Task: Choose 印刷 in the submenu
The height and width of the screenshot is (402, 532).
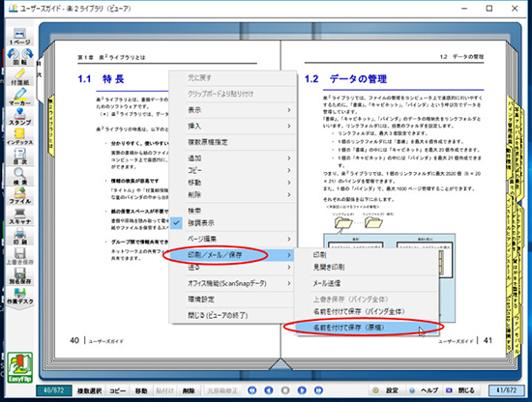Action: 367,255
